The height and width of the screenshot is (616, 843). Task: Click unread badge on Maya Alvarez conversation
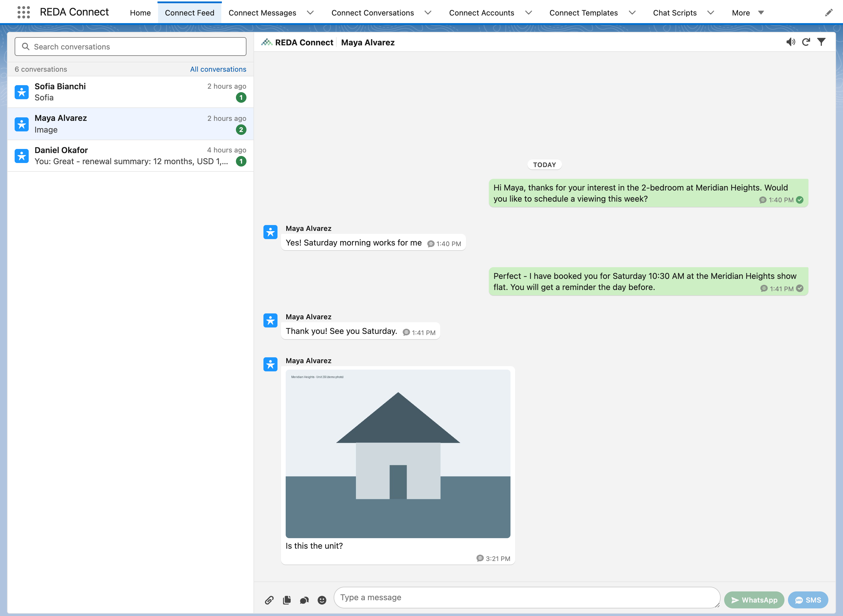pos(241,130)
